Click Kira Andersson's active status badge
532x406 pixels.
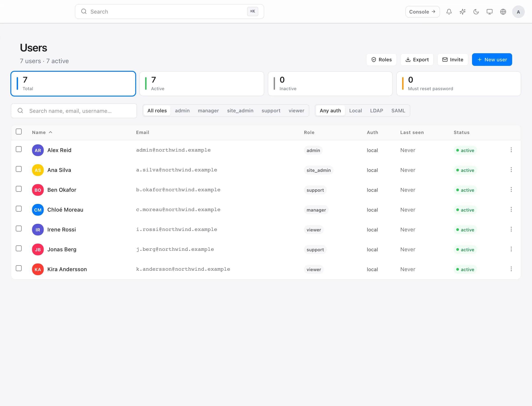pyautogui.click(x=465, y=269)
